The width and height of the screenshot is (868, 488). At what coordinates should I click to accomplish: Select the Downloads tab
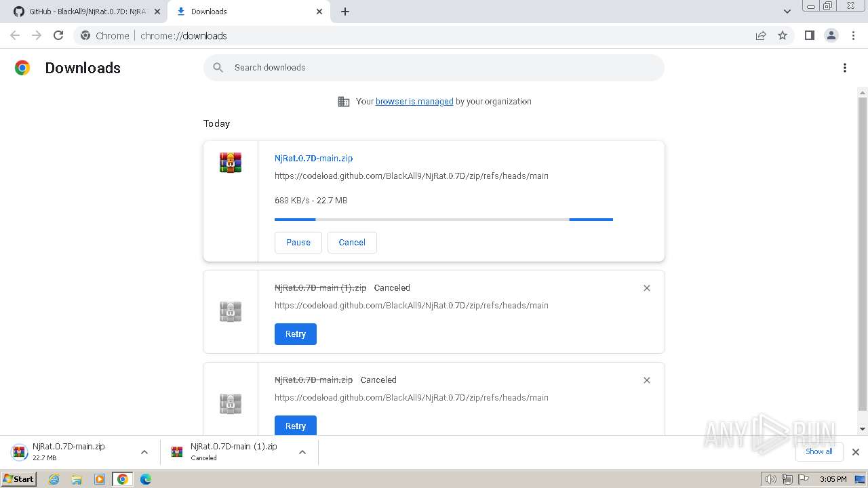[x=248, y=12]
